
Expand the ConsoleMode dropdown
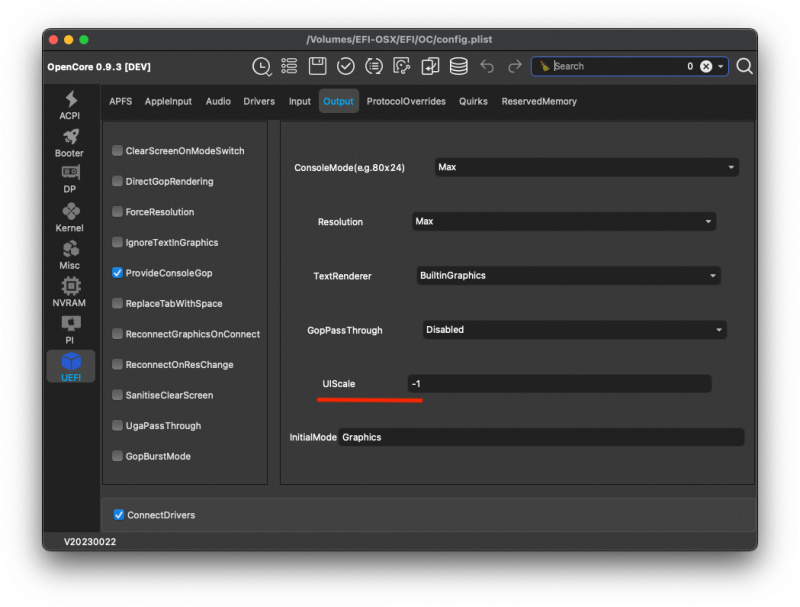click(587, 167)
